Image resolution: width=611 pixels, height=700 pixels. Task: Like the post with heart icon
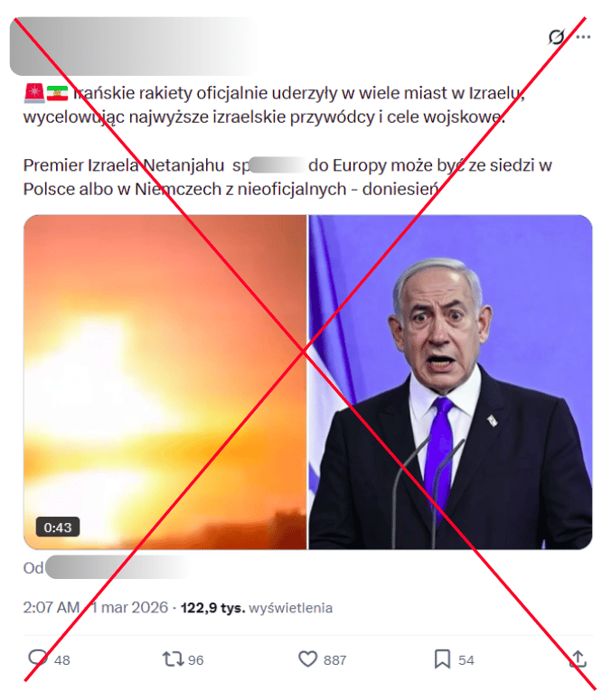point(307,659)
